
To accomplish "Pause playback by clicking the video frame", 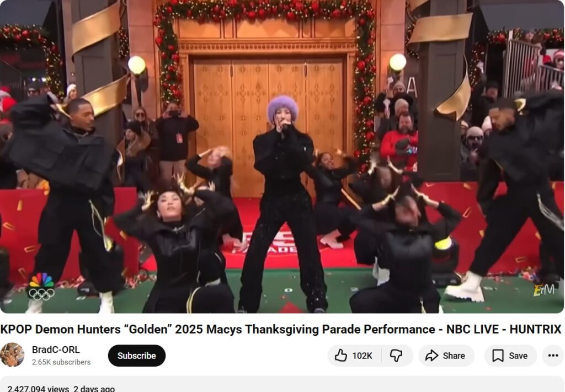I will click(282, 157).
